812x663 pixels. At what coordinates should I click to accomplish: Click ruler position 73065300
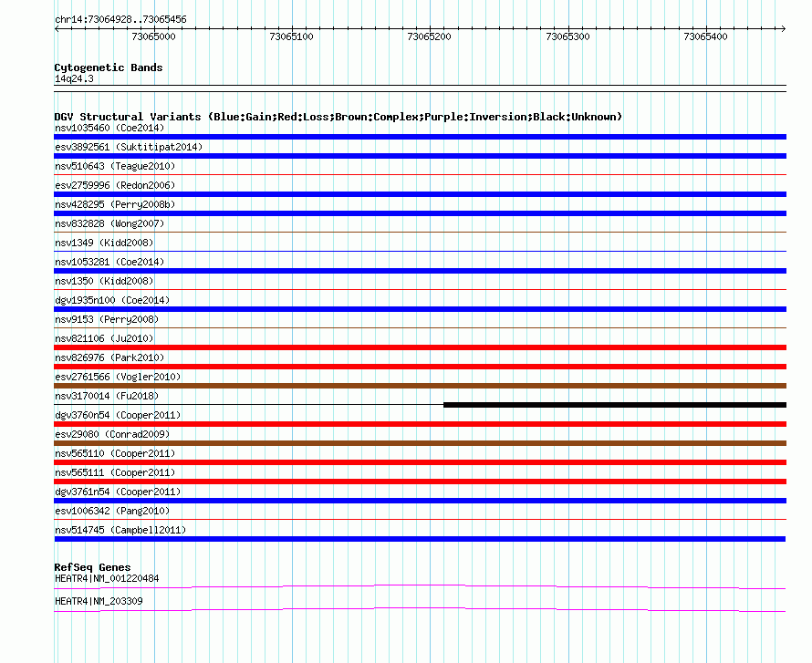[568, 36]
